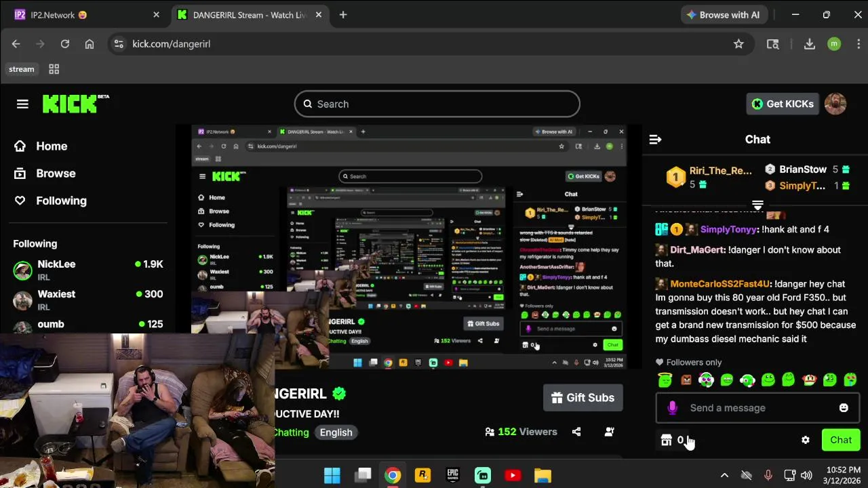Click the Send a message input

[x=757, y=408]
